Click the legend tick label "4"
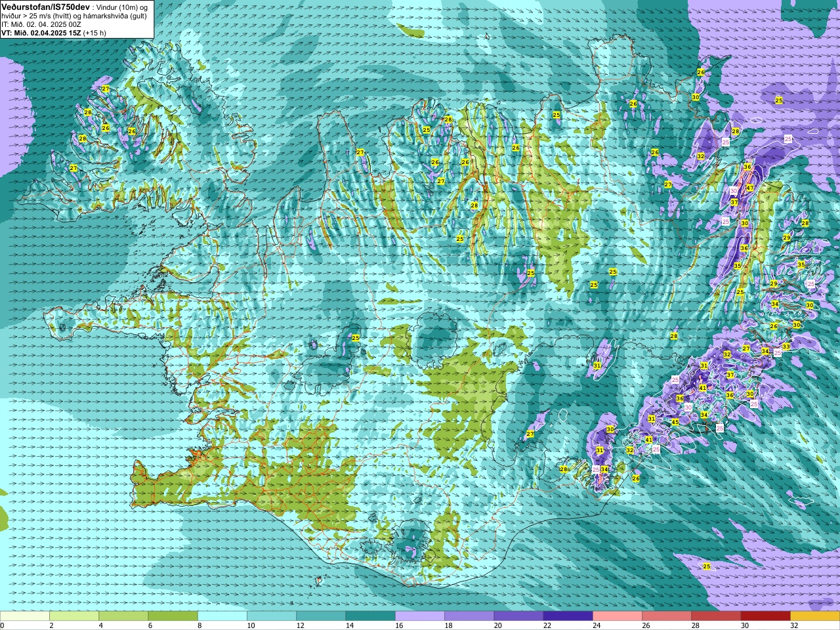 pos(100,625)
